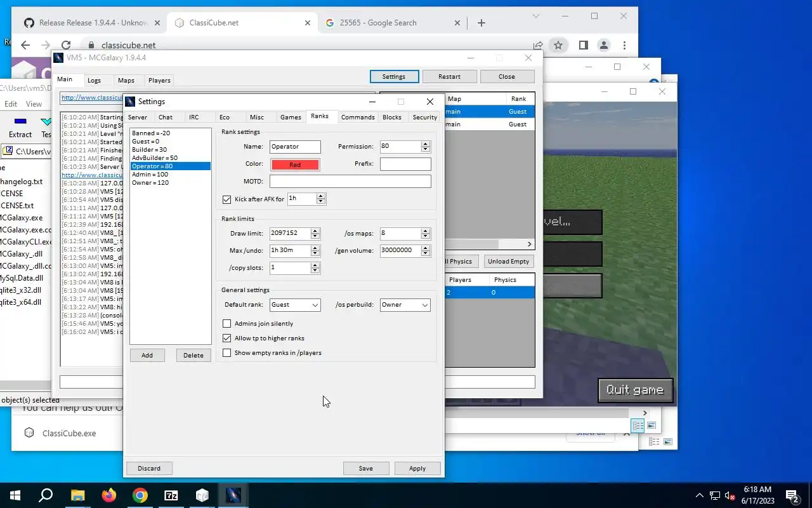
Task: Click the Prefix input field
Action: click(x=405, y=164)
